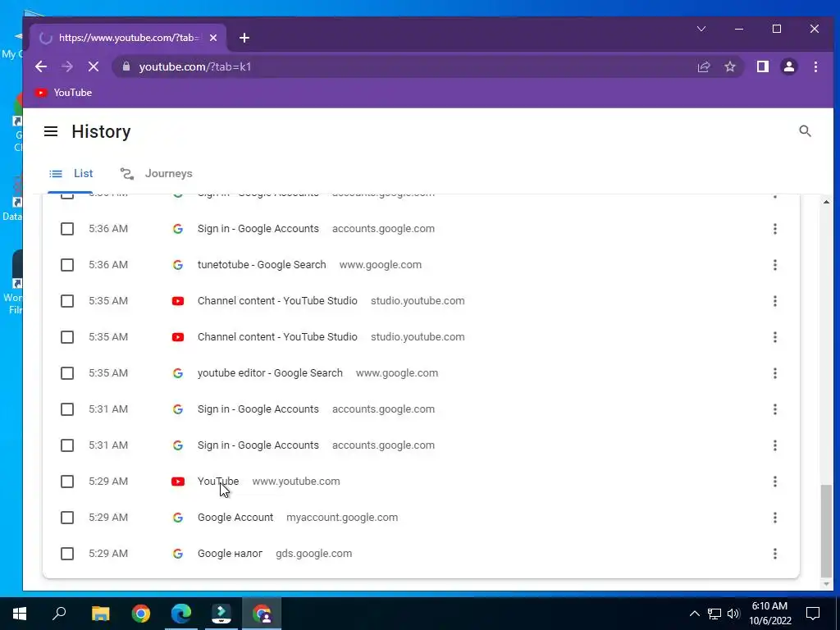Open Chrome icon next to File Explorer
The width and height of the screenshot is (840, 630).
(141, 614)
